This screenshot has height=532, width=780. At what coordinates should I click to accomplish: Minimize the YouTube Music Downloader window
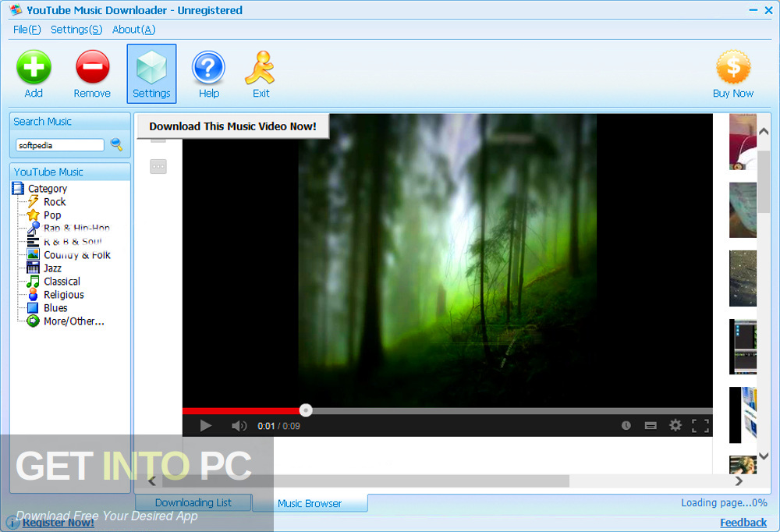(x=753, y=10)
